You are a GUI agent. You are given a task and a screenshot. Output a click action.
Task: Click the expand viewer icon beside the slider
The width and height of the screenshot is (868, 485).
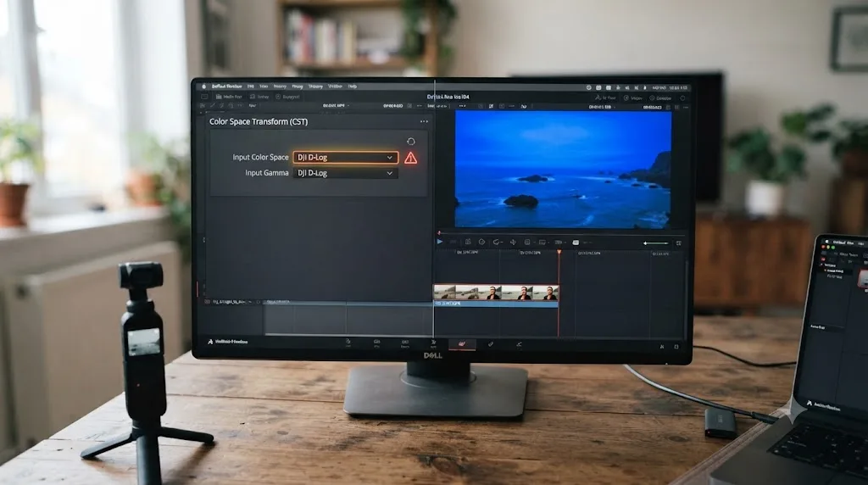[679, 243]
